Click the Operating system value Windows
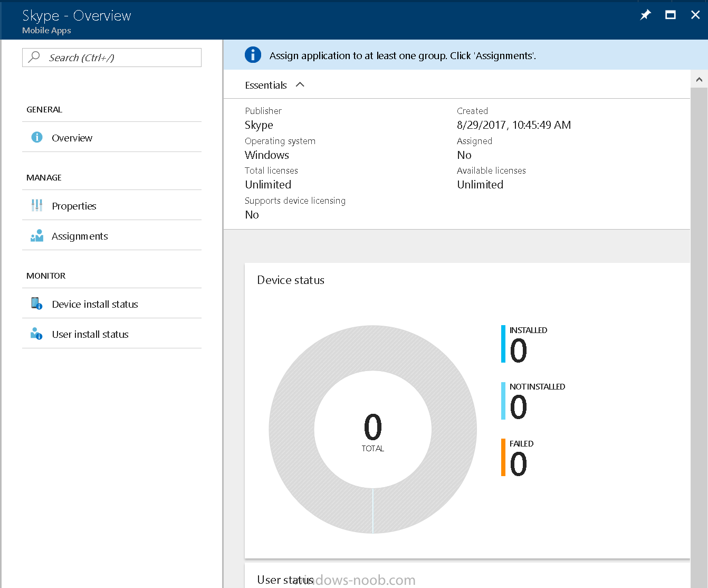Viewport: 708px width, 588px height. tap(267, 155)
